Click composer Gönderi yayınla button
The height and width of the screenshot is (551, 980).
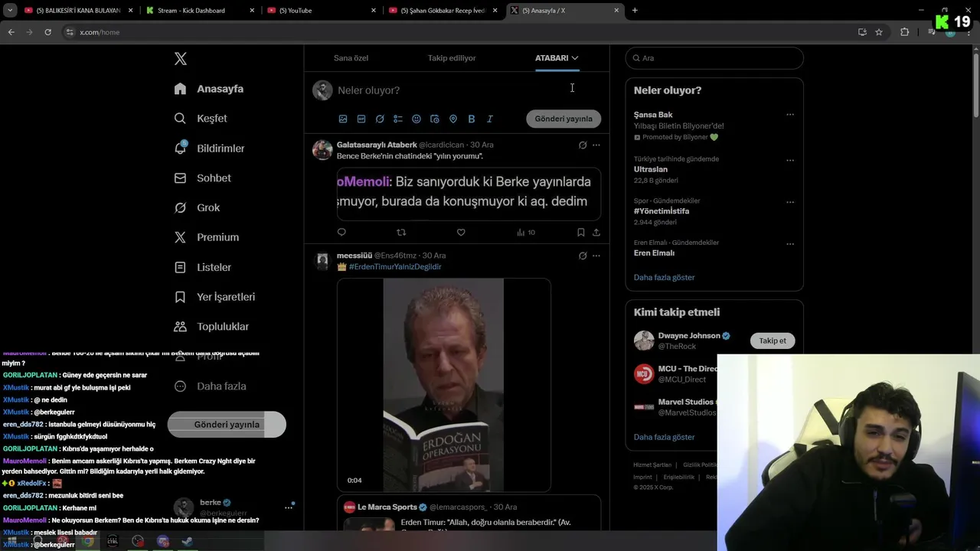pyautogui.click(x=563, y=119)
